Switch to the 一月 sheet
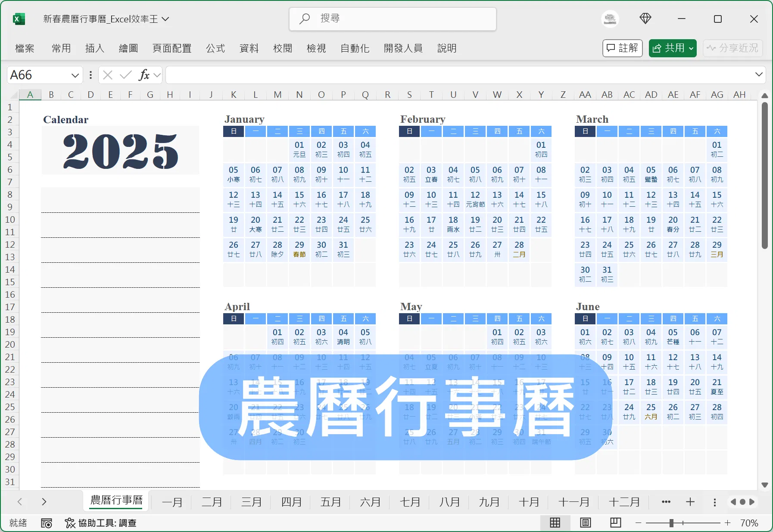 click(172, 502)
